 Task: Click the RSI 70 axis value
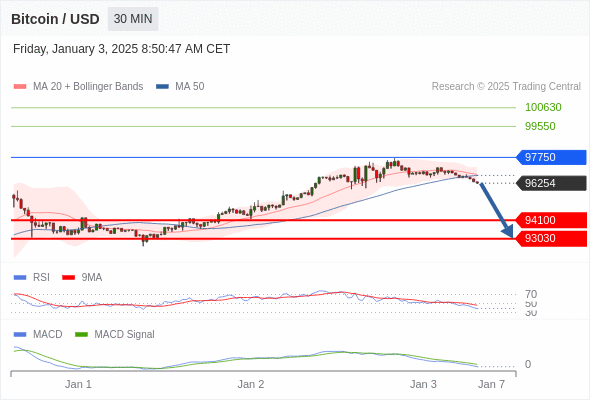(531, 294)
